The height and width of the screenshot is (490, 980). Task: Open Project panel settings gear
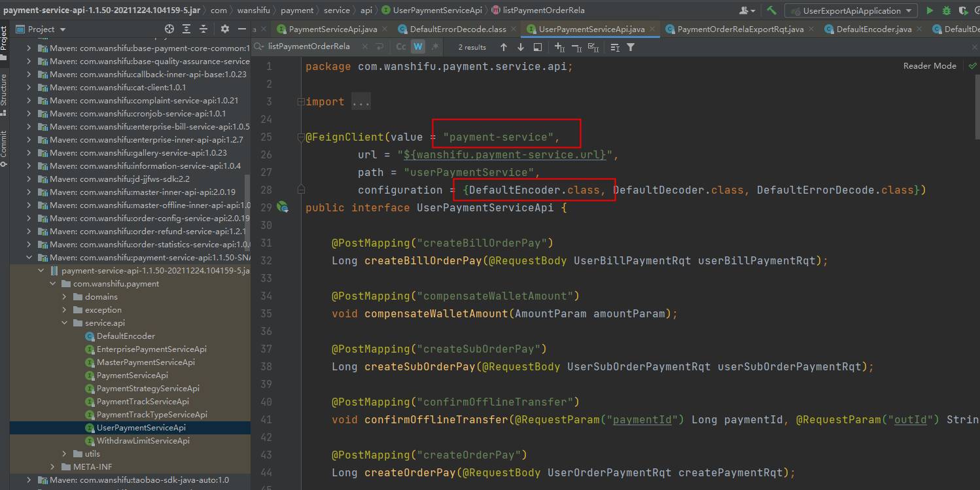pos(225,29)
